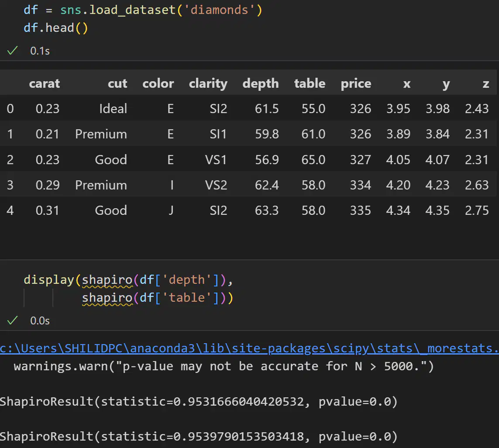
Task: Click the display function name in code cell
Action: (x=49, y=279)
